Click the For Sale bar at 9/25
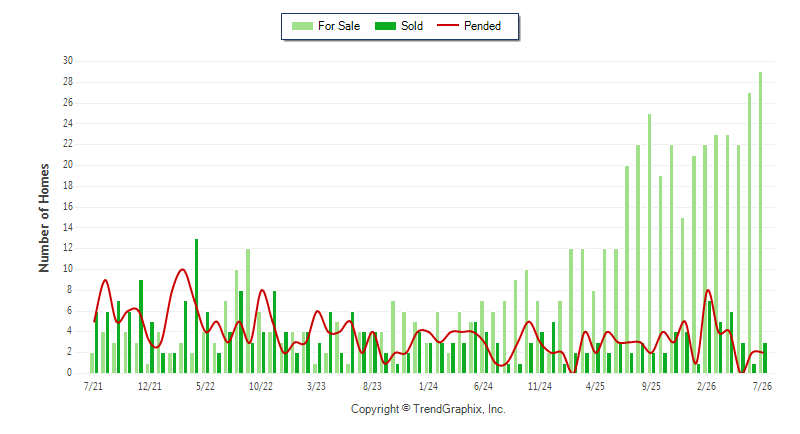The image size is (800, 434). click(x=649, y=243)
